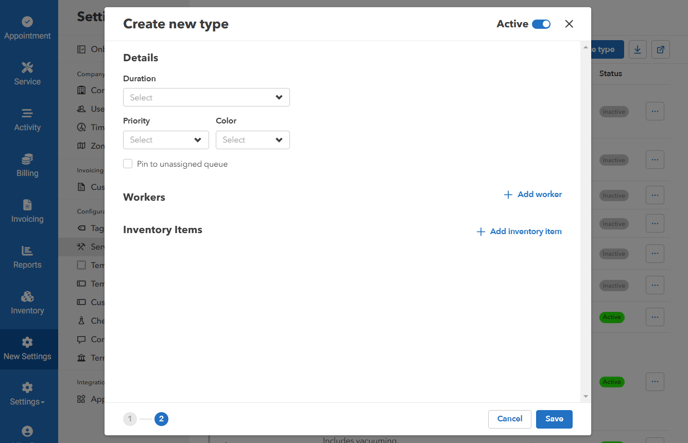Expand the Settings menu in the sidebar
688x443 pixels.
point(27,393)
